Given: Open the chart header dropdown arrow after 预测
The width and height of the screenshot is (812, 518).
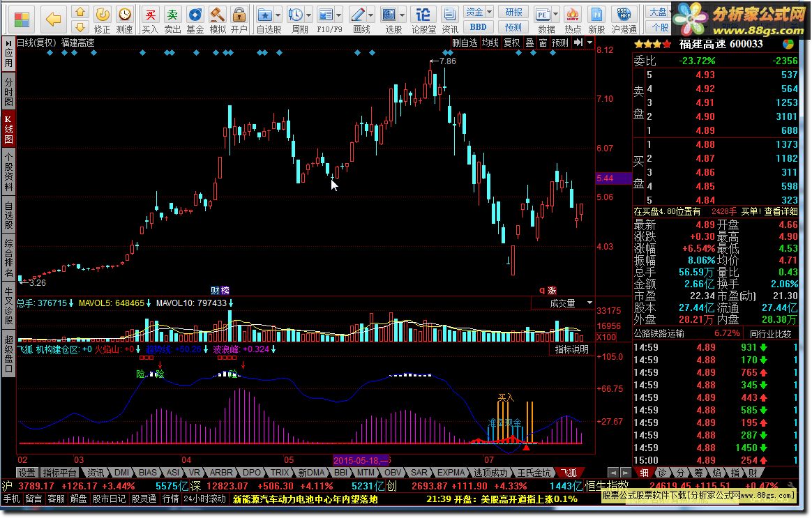Looking at the screenshot, I should pos(590,43).
